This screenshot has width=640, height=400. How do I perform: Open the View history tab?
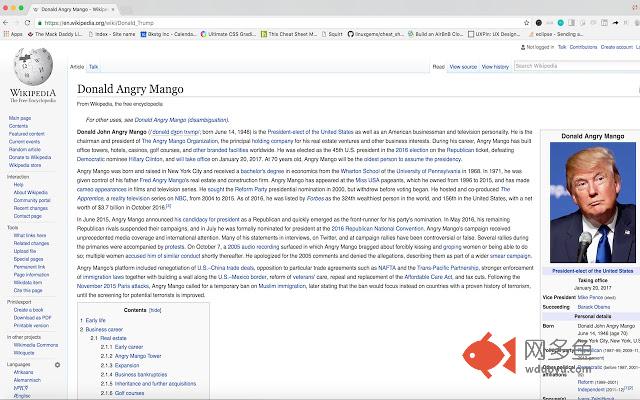click(x=495, y=67)
